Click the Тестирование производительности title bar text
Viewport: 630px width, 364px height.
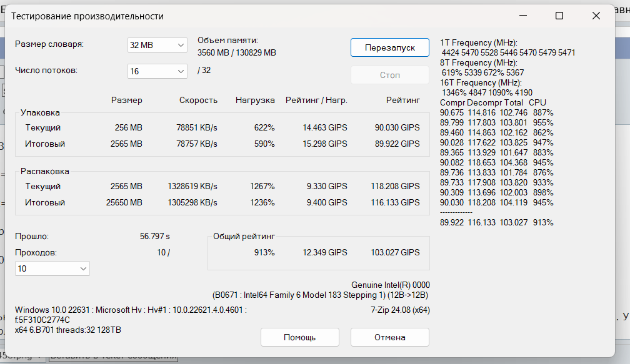point(87,16)
